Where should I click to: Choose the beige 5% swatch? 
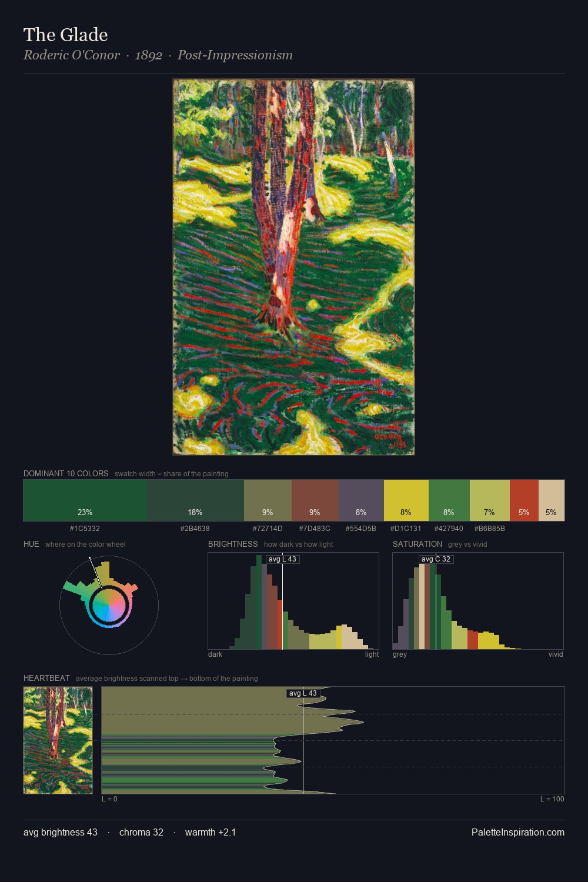[552, 500]
